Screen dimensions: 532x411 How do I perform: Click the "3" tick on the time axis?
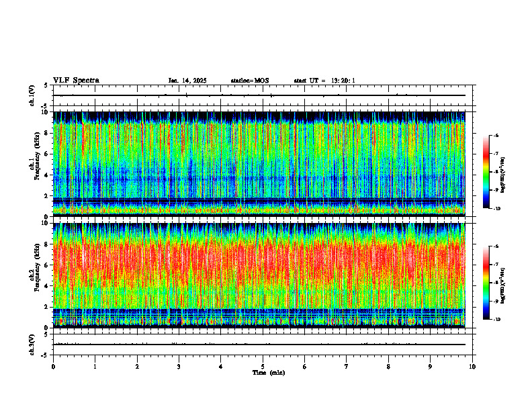tap(179, 367)
